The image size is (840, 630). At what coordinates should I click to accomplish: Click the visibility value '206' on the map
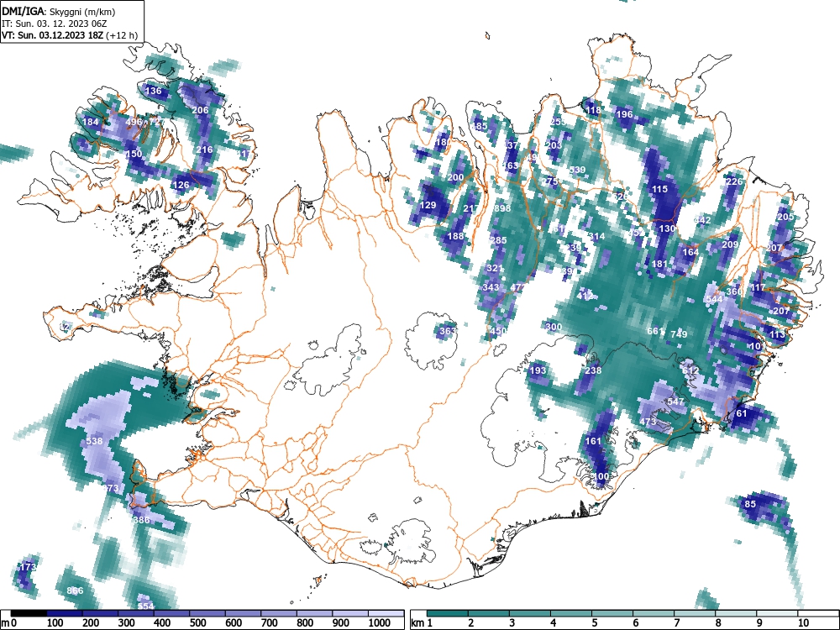click(200, 110)
